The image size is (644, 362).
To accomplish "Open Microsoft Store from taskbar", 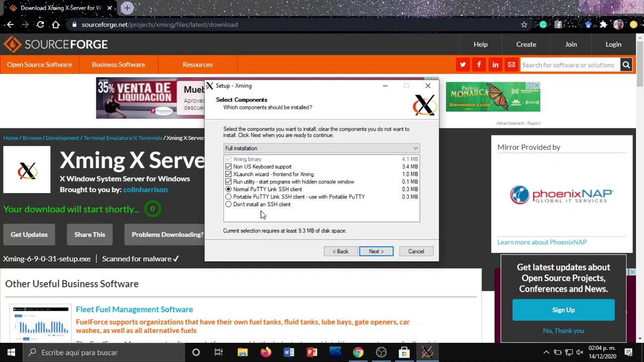I will point(404,352).
